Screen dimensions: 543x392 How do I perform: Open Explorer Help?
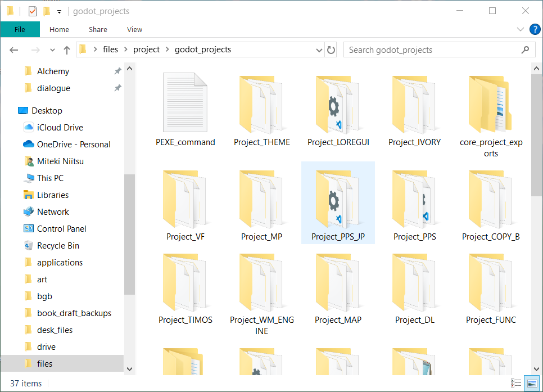[535, 29]
